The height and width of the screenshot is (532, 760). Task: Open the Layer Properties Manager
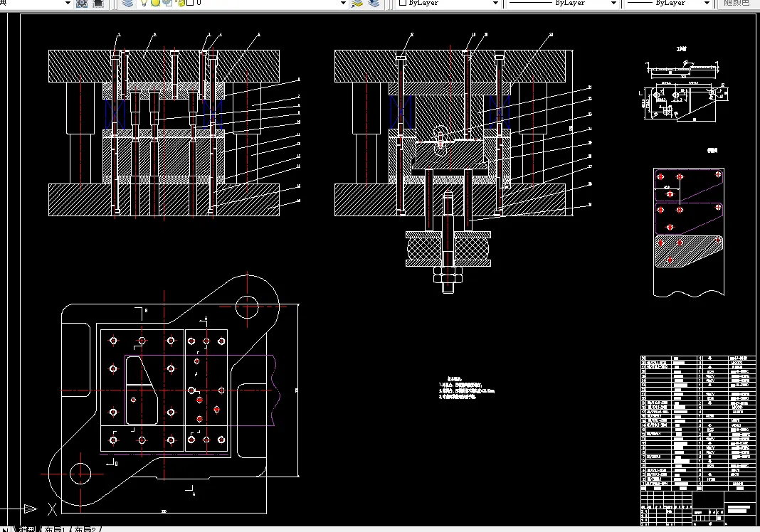click(x=127, y=4)
